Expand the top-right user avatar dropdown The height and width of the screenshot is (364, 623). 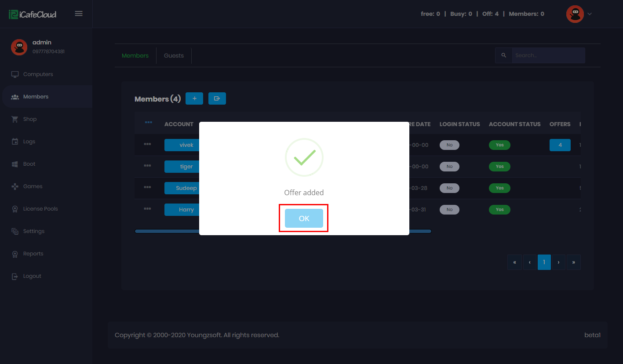579,14
